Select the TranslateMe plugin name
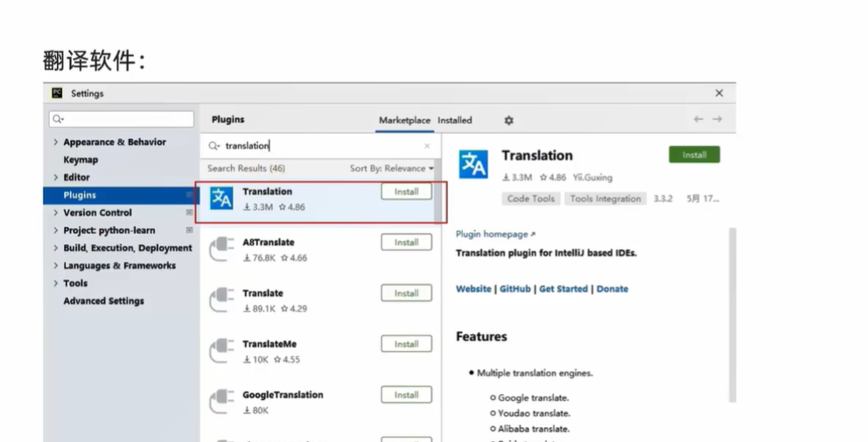Screen dimensions: 868x442 [269, 344]
